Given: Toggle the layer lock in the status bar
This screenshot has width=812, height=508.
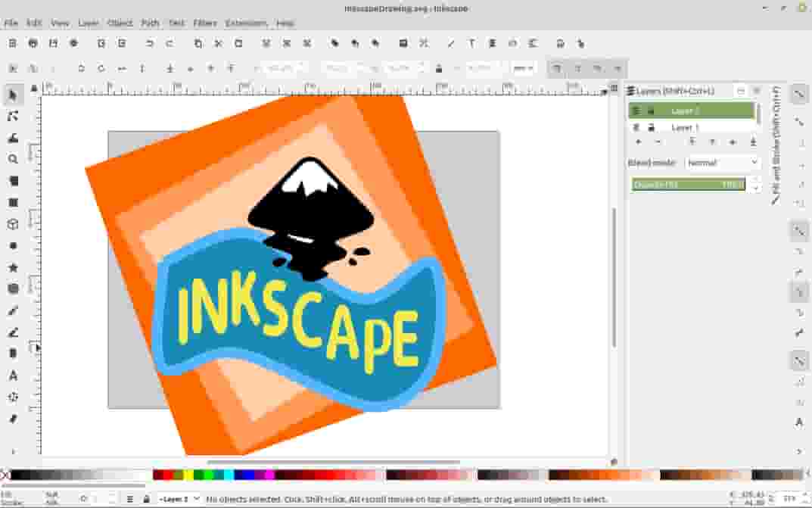Looking at the screenshot, I should click(144, 499).
